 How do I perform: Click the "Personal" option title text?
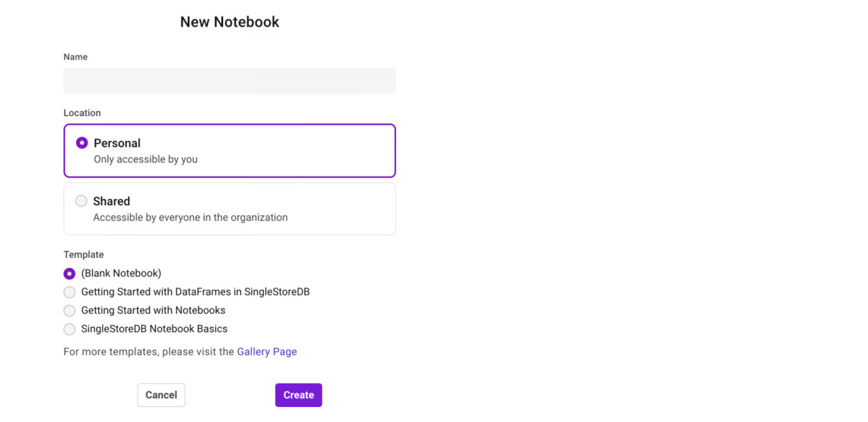[x=117, y=143]
